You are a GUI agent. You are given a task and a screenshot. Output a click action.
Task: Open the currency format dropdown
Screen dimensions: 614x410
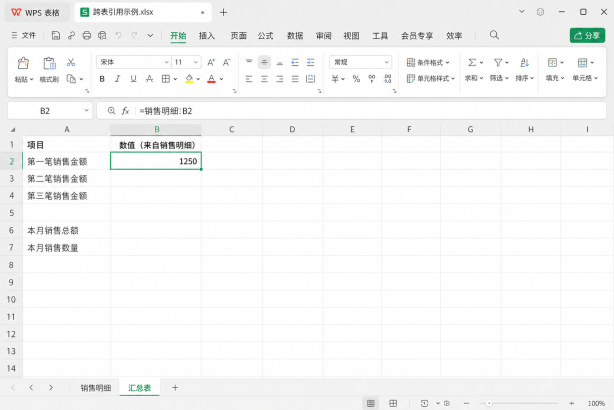click(x=343, y=79)
